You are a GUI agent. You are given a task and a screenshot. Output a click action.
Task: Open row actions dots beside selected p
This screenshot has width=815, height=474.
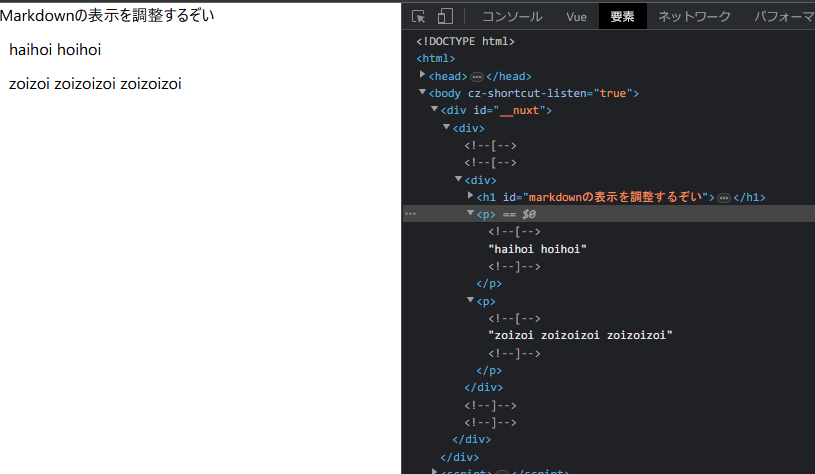[x=411, y=214]
